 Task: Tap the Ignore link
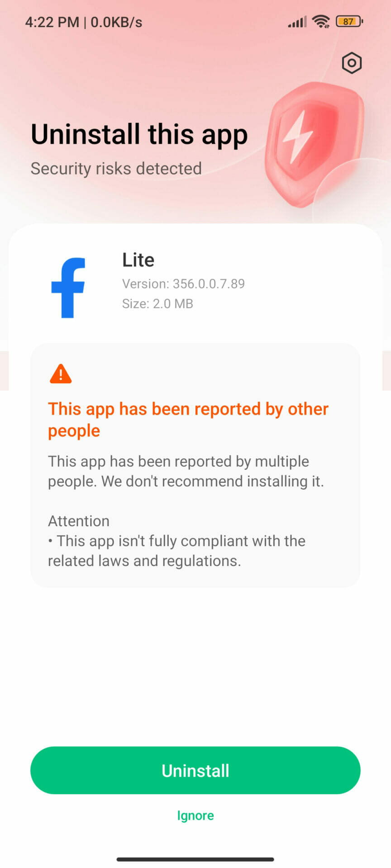[195, 815]
